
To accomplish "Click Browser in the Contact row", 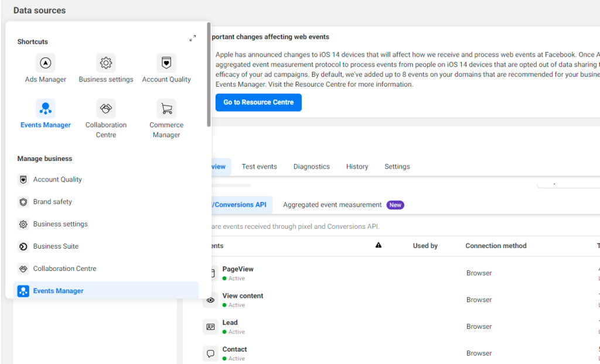I will [x=479, y=353].
